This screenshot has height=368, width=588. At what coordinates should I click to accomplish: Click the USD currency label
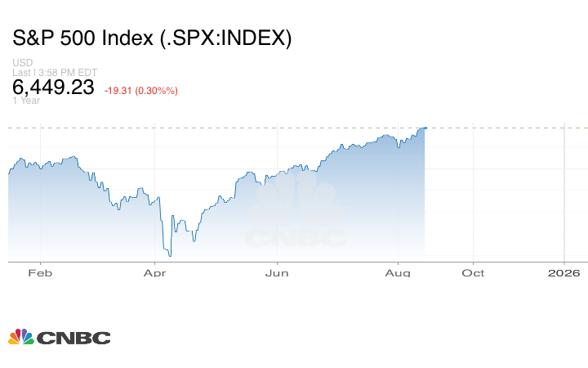point(22,64)
